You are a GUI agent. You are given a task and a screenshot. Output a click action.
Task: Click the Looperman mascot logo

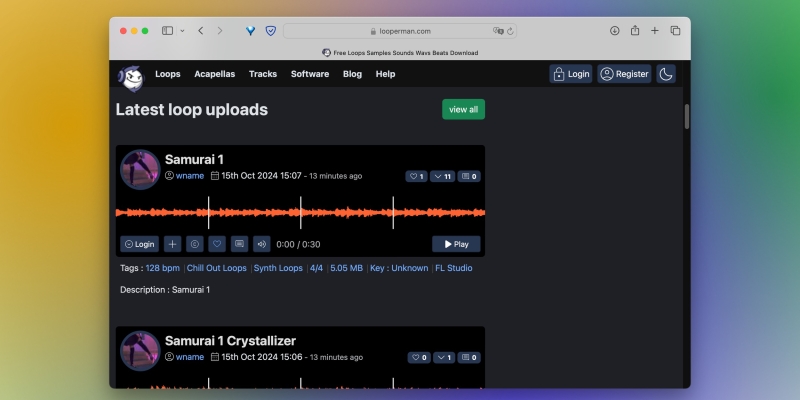[131, 76]
